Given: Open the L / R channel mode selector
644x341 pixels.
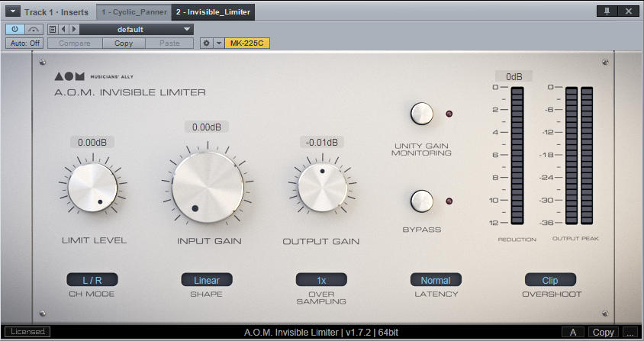Looking at the screenshot, I should pos(92,280).
